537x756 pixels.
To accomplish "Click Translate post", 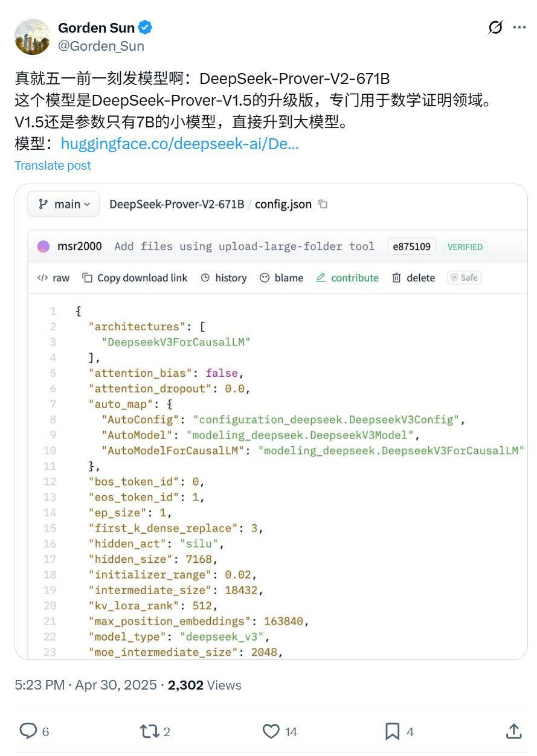I will pyautogui.click(x=53, y=165).
